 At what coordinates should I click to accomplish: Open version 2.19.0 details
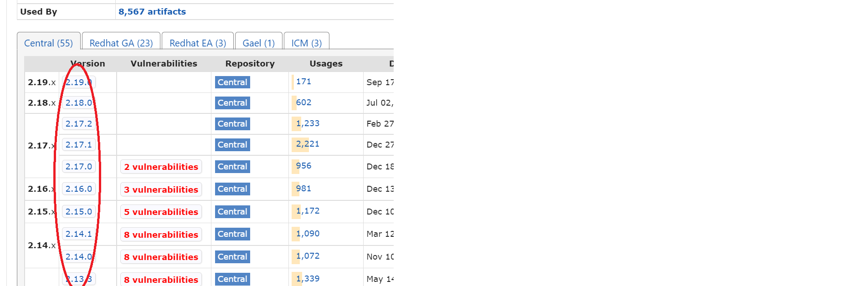tap(78, 82)
